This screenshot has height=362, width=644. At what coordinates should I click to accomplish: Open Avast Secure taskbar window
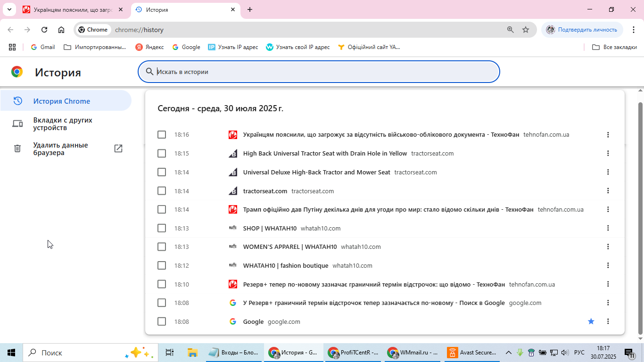(472, 353)
